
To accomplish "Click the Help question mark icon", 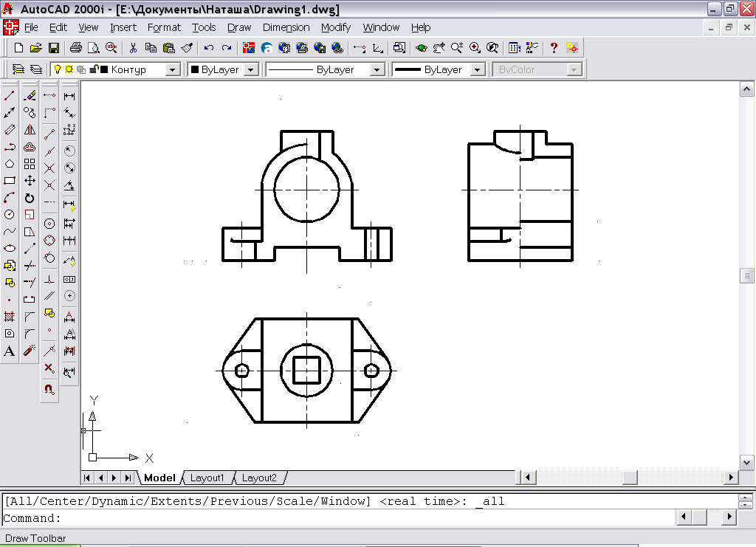I will 554,48.
